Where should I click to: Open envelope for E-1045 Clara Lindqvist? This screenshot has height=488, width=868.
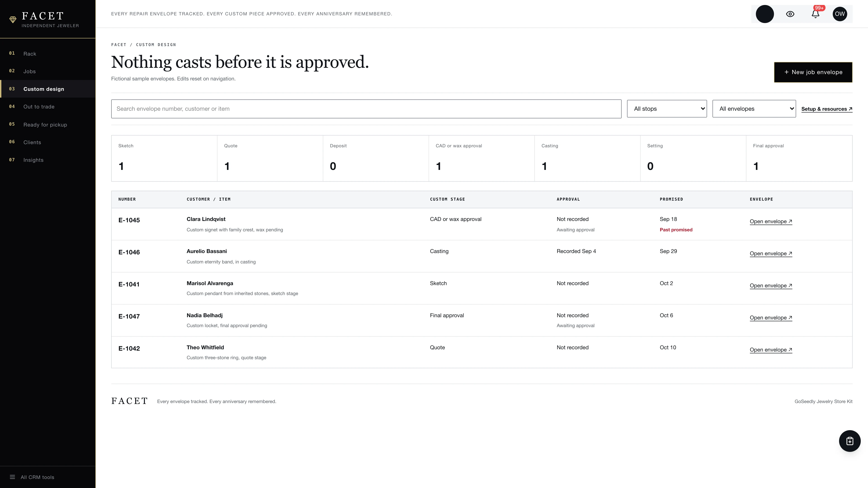click(x=771, y=221)
